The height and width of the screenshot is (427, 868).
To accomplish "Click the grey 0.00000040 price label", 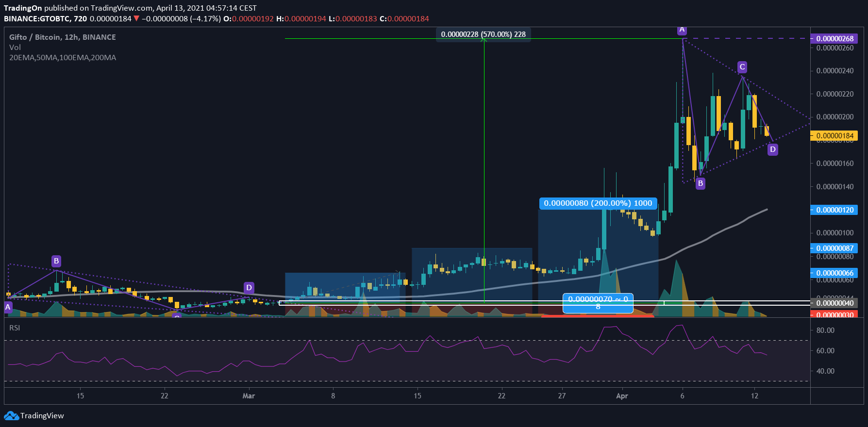I will [x=835, y=303].
